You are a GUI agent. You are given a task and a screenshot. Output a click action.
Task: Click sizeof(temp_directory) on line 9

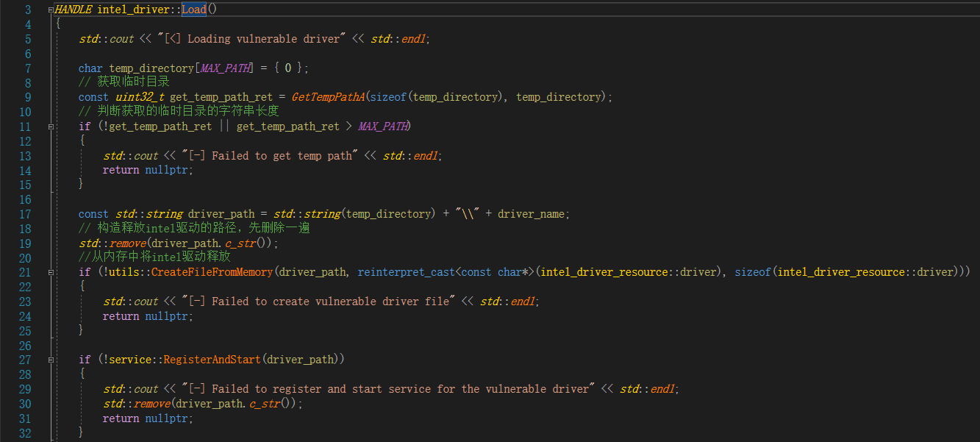(437, 97)
